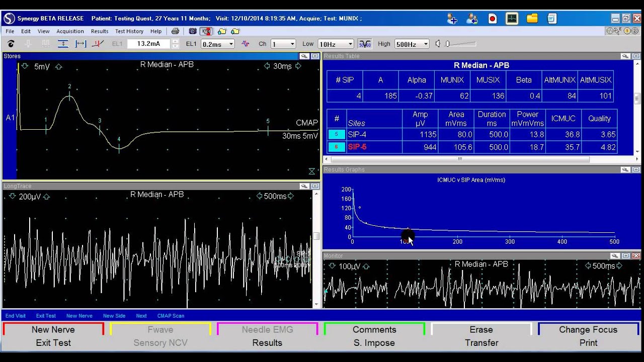This screenshot has width=644, height=362.
Task: Click the vertical gain adjust icon
Action: click(x=63, y=44)
